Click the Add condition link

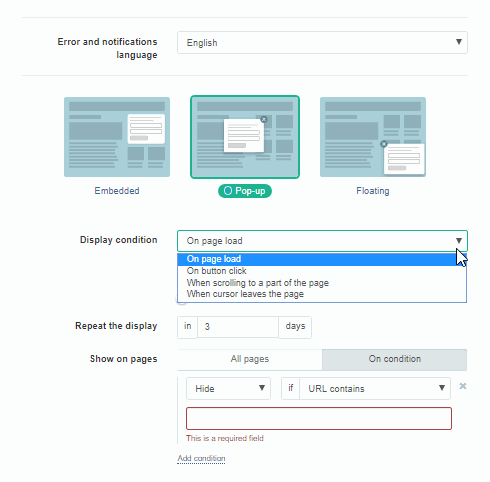coord(201,458)
